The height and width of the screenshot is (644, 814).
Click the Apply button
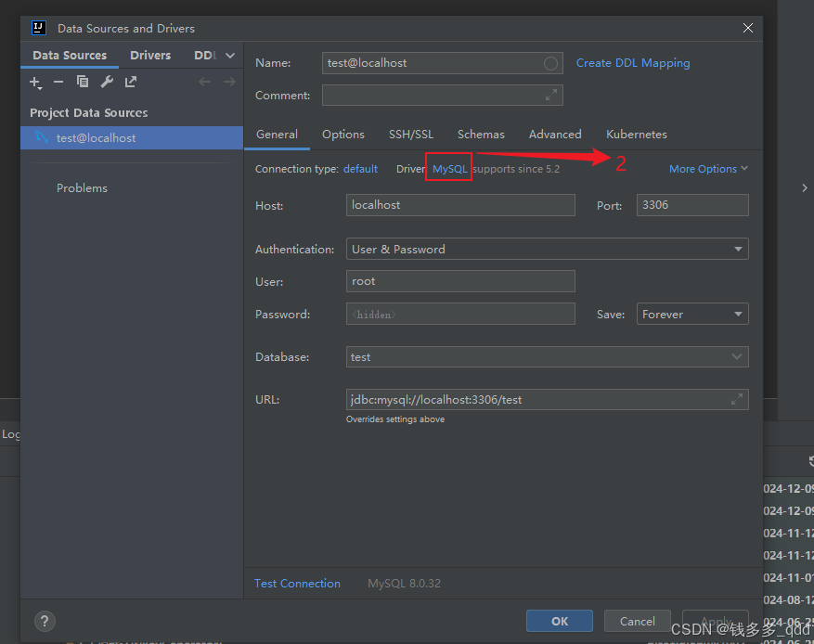click(716, 621)
